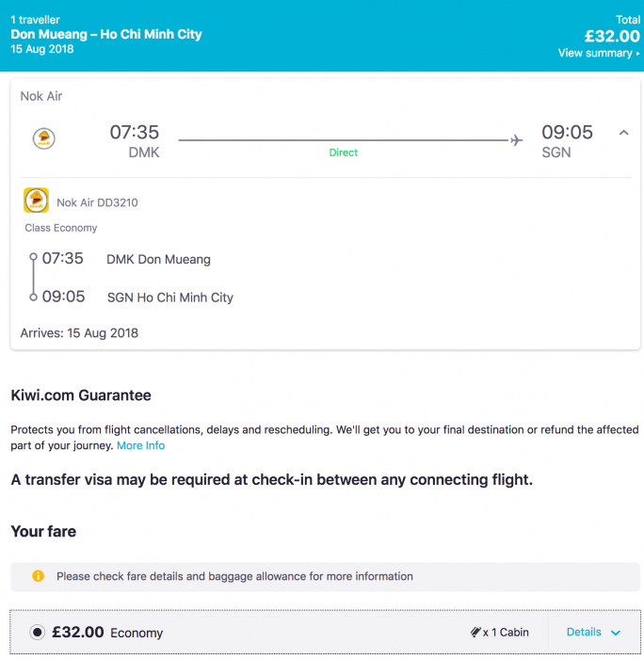The height and width of the screenshot is (659, 644).
Task: Click the yellow Nok Air DD3210 logo
Action: 36,201
